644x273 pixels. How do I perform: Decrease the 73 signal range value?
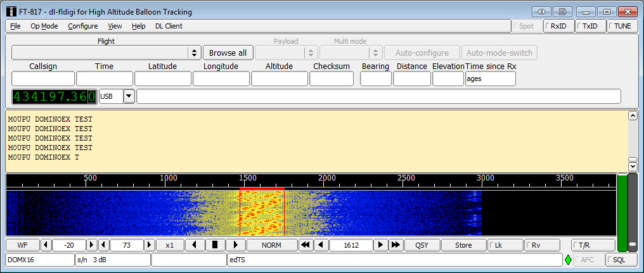[x=104, y=246]
